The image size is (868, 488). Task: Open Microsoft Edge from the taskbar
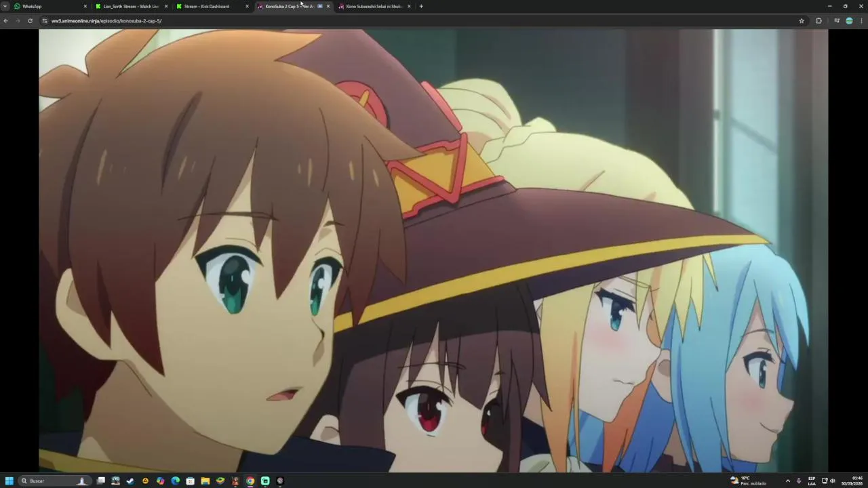click(175, 481)
